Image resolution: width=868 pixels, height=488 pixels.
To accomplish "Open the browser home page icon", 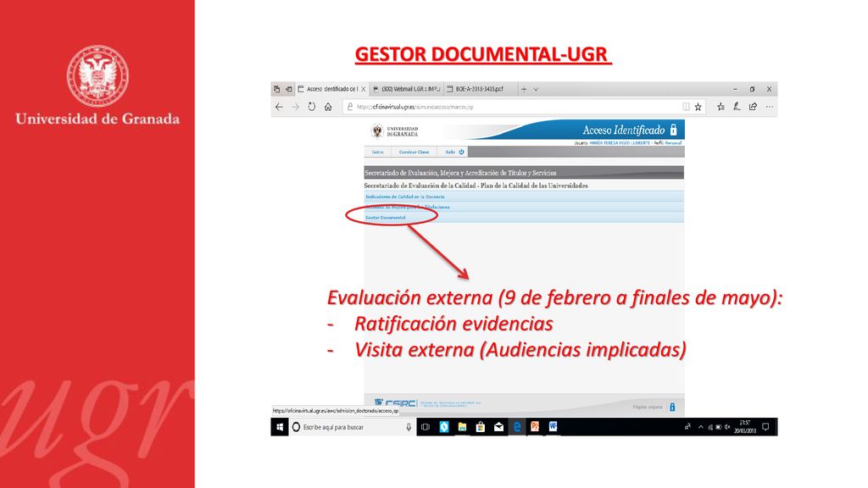I will coord(328,107).
